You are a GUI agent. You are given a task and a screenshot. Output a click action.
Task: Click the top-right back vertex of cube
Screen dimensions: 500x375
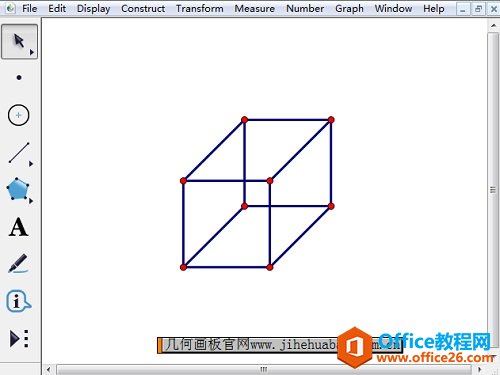tap(331, 120)
